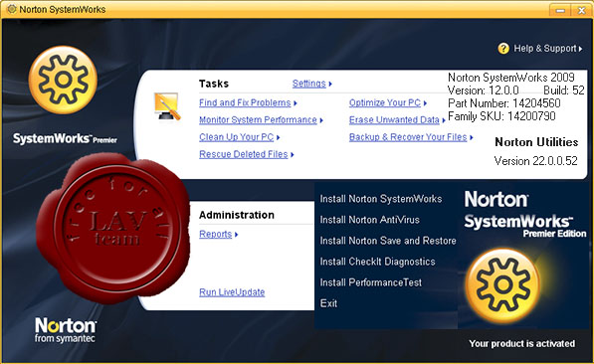The height and width of the screenshot is (364, 594).
Task: Open Rescue Deleted Files
Action: [243, 154]
